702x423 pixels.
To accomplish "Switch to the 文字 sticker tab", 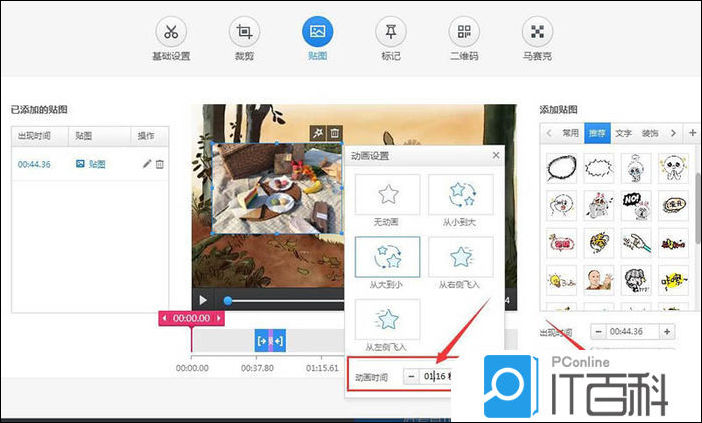I will tap(623, 133).
